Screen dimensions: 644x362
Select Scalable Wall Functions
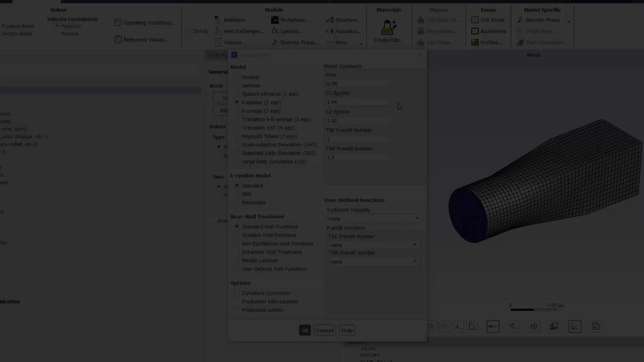265,235
